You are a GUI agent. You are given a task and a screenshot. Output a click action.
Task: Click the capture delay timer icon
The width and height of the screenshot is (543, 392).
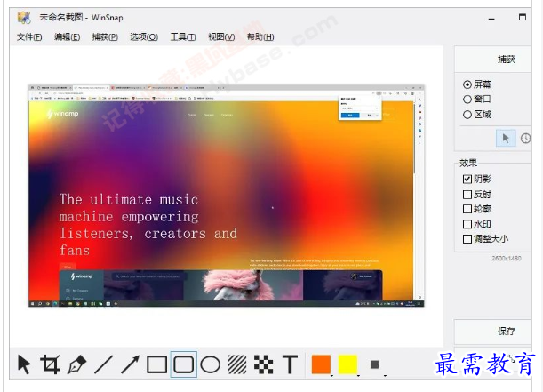(526, 138)
